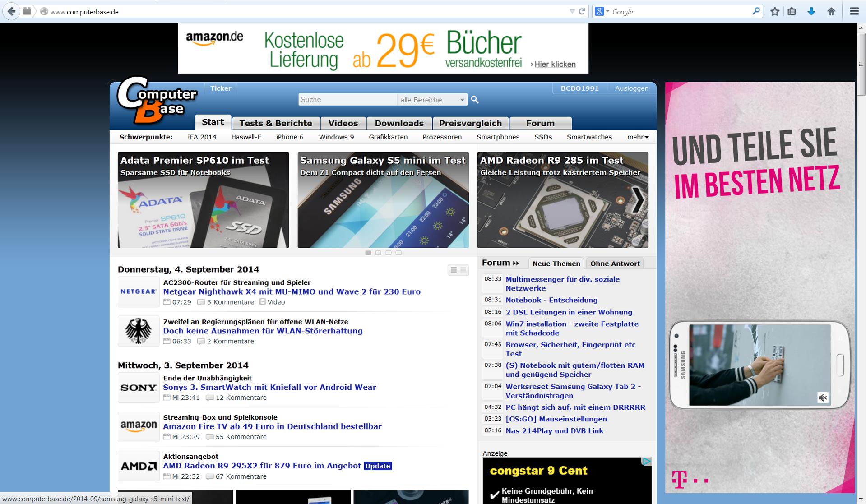The height and width of the screenshot is (504, 866).
Task: Click the Update badge on the Radeon R9 295X2 article
Action: (x=378, y=466)
